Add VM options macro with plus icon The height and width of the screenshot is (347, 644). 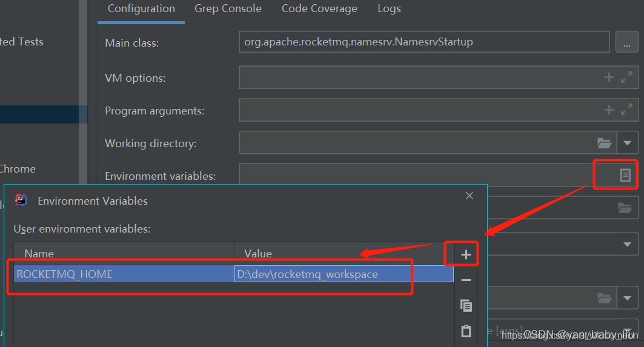point(609,77)
